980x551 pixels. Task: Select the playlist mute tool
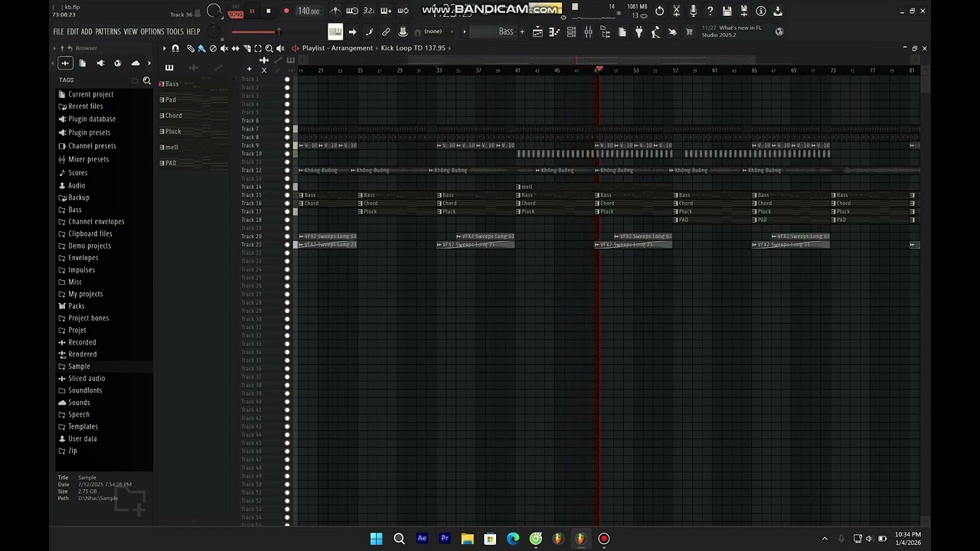(x=224, y=47)
